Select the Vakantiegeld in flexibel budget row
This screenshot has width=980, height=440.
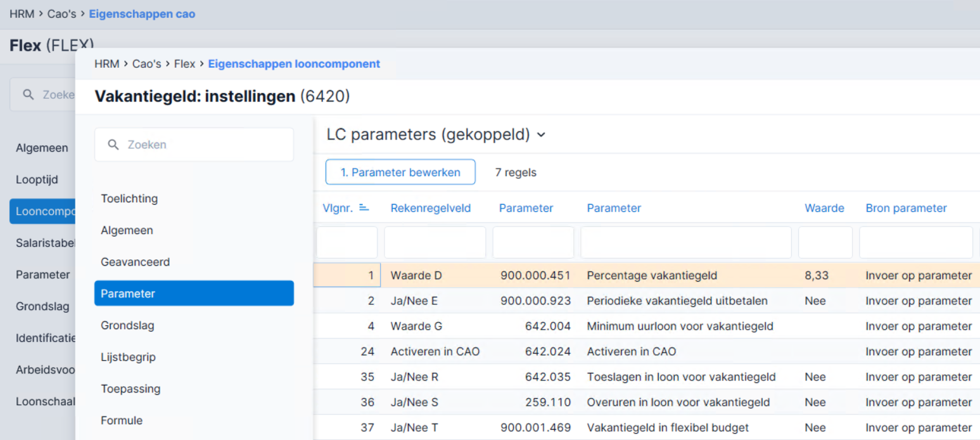point(646,427)
